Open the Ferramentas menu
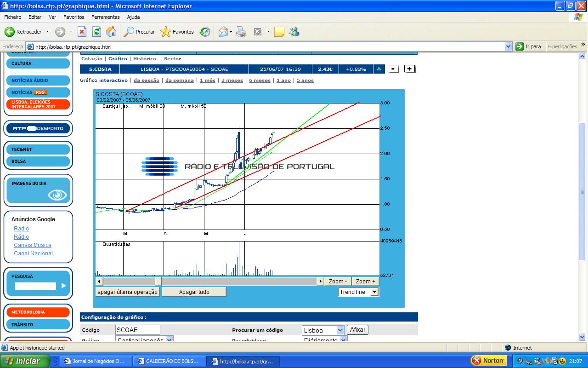This screenshot has height=368, width=588. (105, 17)
